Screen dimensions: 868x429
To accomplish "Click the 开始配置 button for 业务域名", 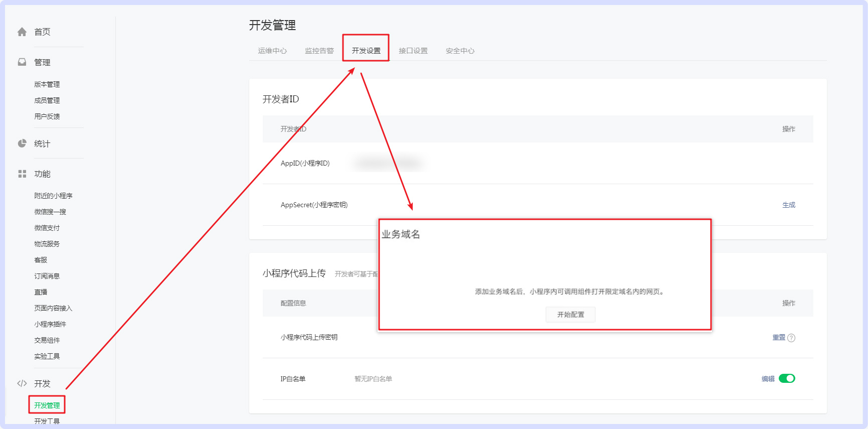I will point(571,315).
